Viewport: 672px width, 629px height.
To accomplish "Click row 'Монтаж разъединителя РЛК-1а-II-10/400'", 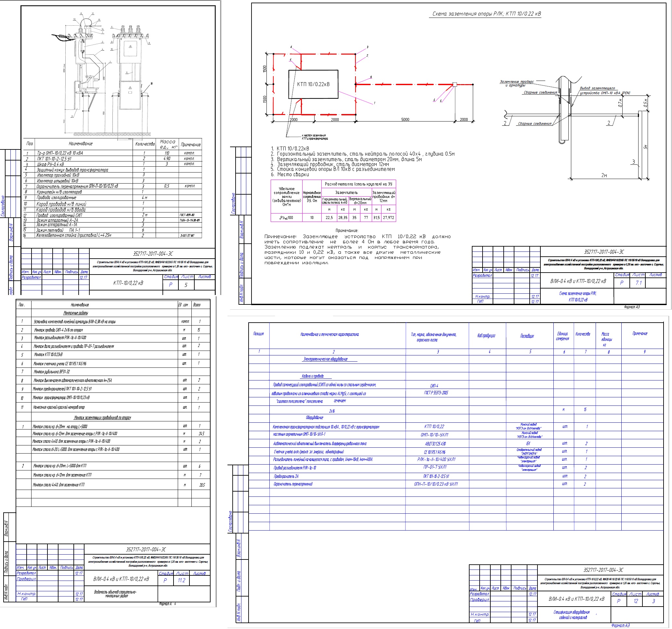I will click(x=113, y=338).
